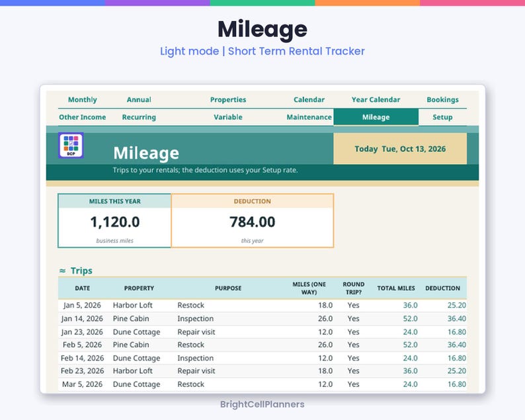This screenshot has width=525, height=420.
Task: Click total miles 36.0 in Jan 5 row
Action: [x=410, y=305]
